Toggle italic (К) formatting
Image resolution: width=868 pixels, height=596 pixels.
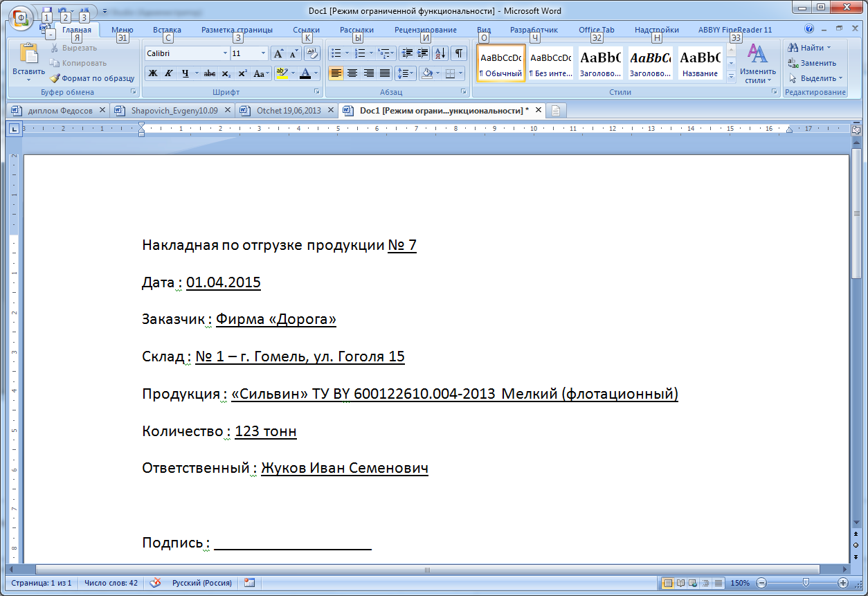(168, 73)
